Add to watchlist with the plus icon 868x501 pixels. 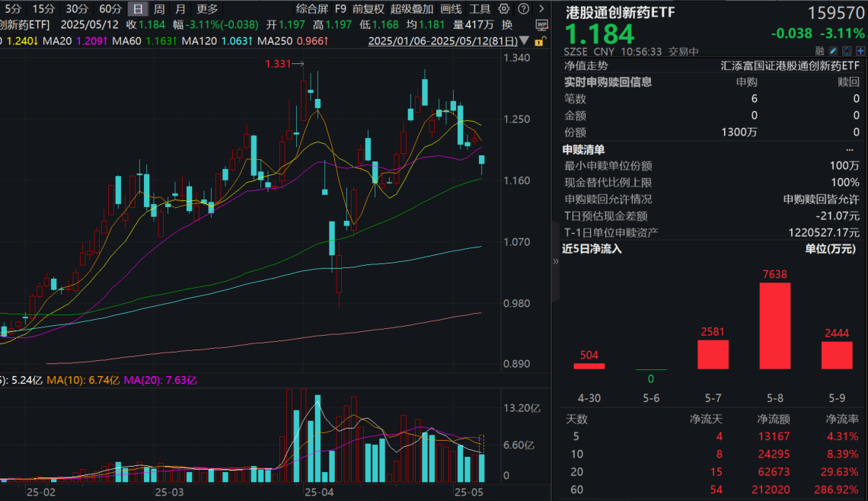point(860,49)
